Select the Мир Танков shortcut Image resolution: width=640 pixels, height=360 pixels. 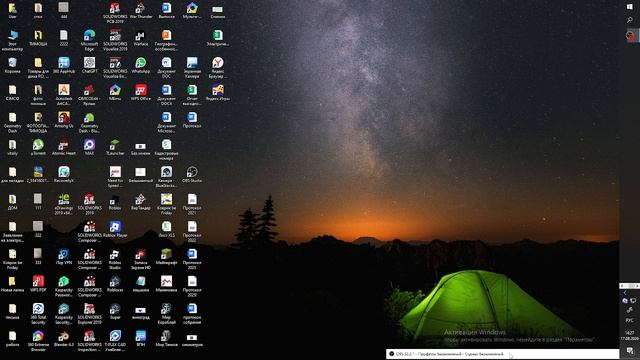(167, 339)
